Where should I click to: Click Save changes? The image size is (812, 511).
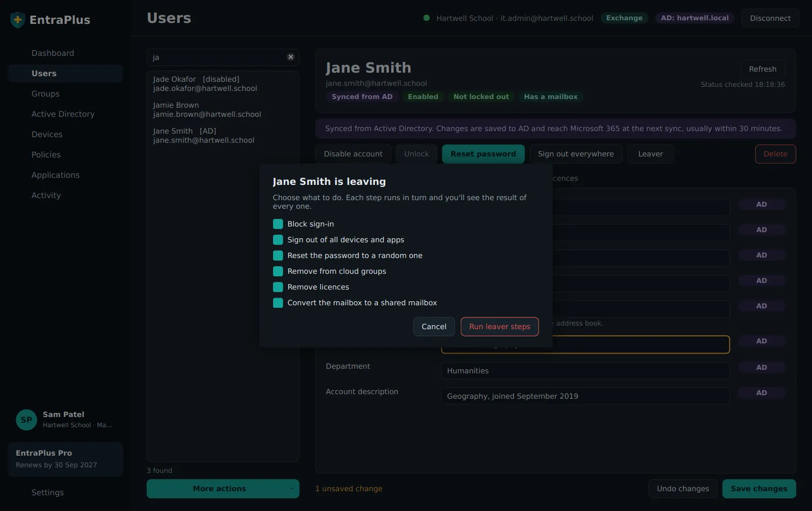(x=759, y=489)
